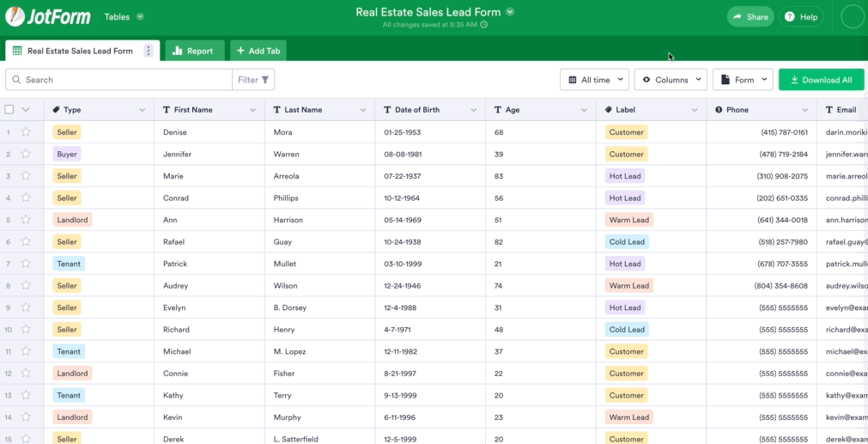Click Add Tab to create new tab

tap(258, 51)
